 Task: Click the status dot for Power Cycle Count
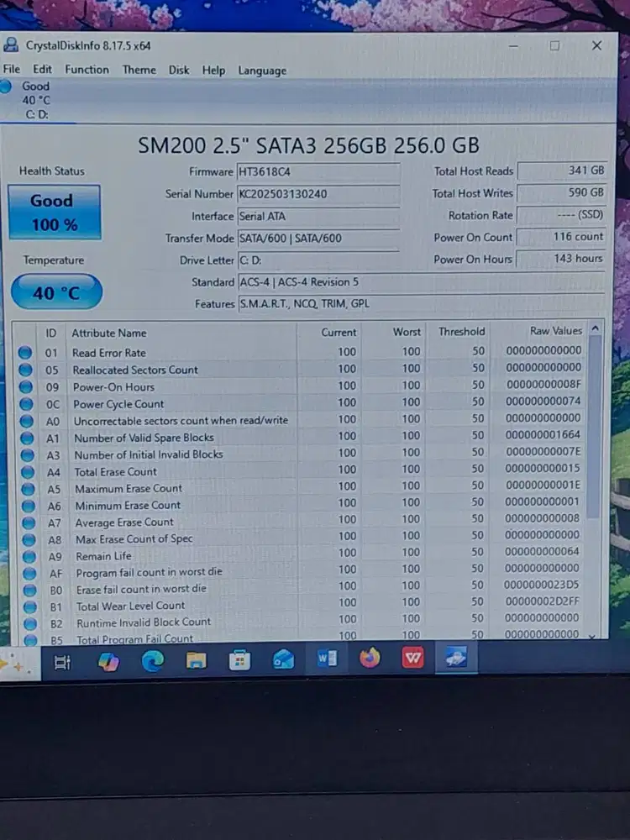click(26, 404)
